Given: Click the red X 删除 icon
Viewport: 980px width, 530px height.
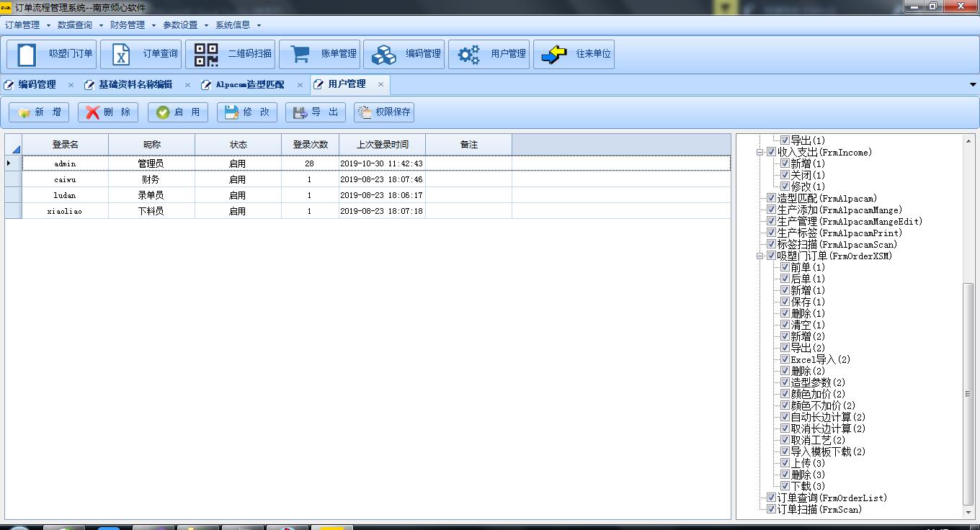Looking at the screenshot, I should [x=92, y=112].
